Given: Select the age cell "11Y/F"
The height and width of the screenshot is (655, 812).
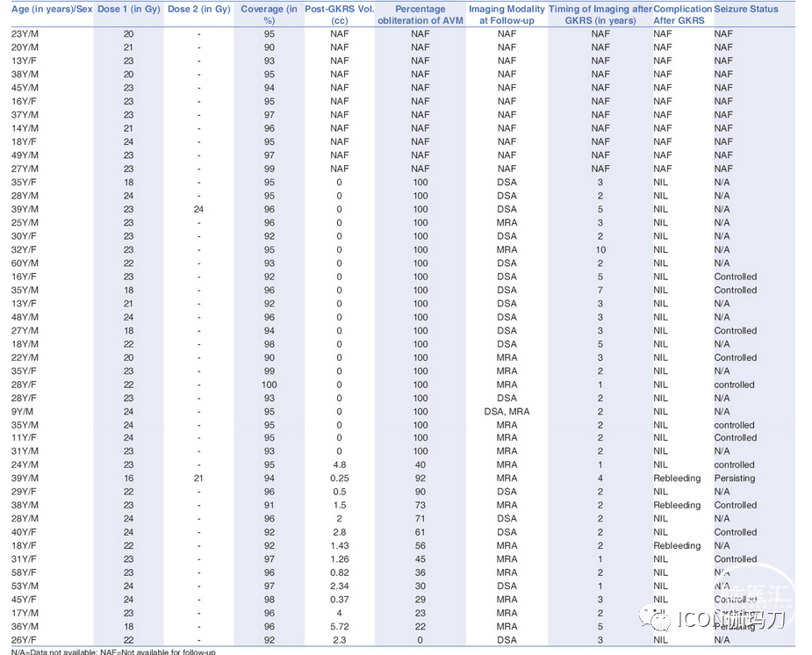Looking at the screenshot, I should pyautogui.click(x=25, y=437).
